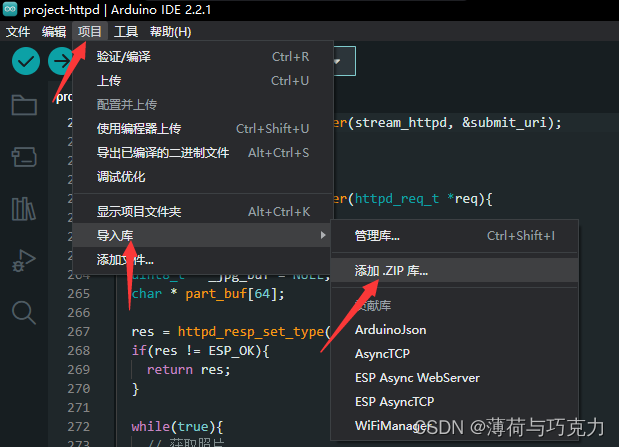619x447 pixels.
Task: Select 上传 menu entry
Action: (203, 81)
